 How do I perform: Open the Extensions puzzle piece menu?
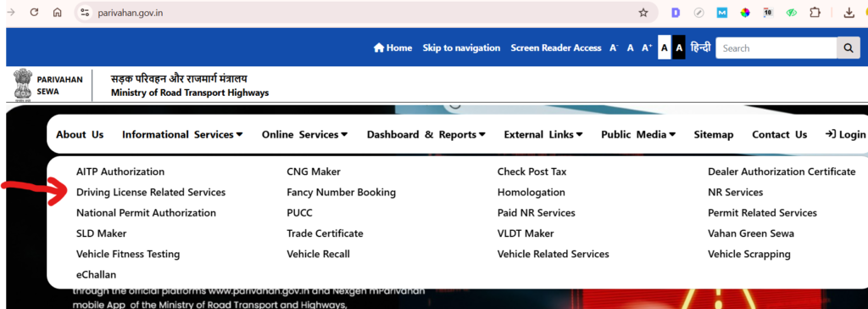tap(815, 12)
